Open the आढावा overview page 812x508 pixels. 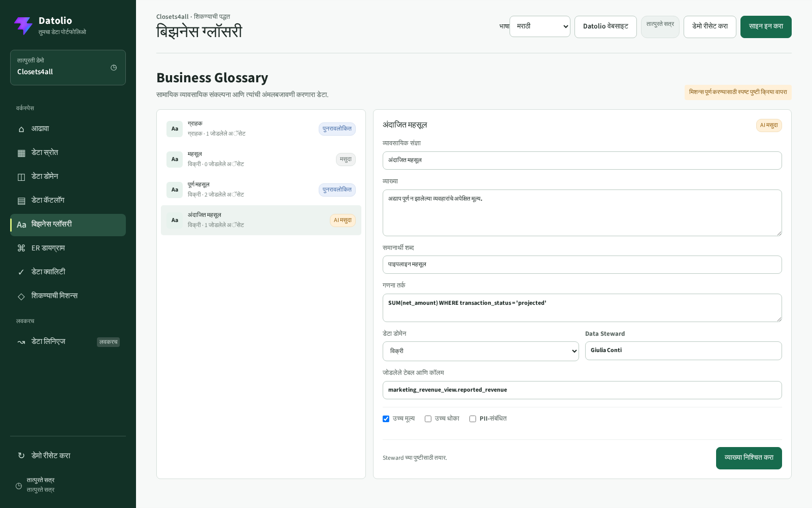[68, 129]
